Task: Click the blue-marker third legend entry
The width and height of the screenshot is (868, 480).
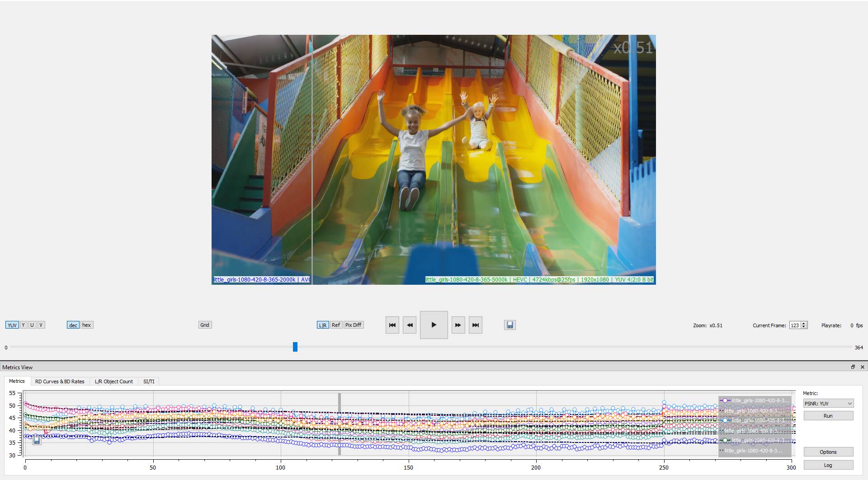Action: (755, 420)
